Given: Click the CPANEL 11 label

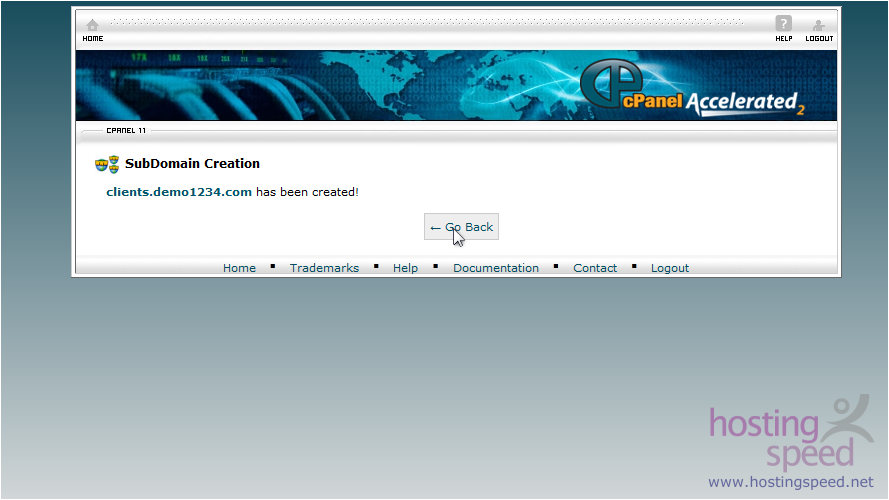Looking at the screenshot, I should [x=126, y=130].
